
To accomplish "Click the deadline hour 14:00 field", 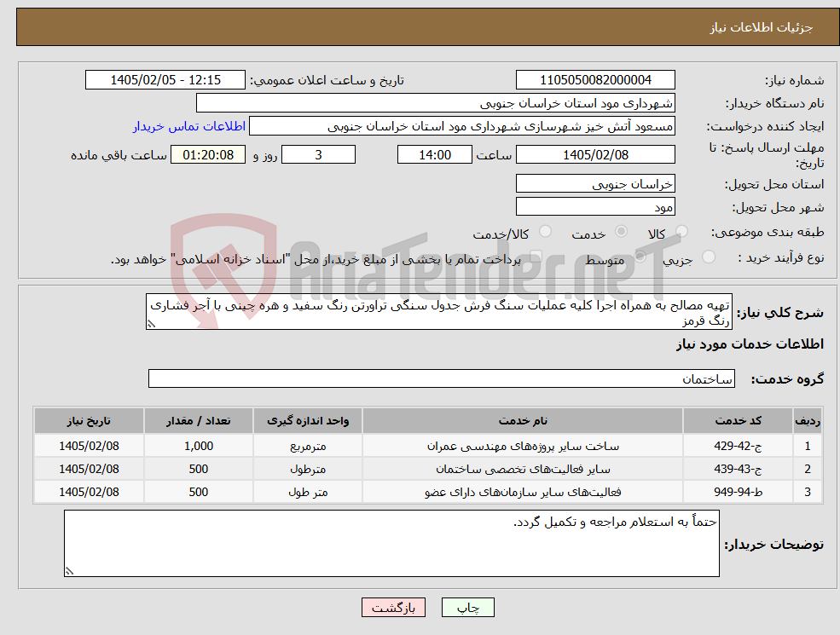I will pos(434,155).
